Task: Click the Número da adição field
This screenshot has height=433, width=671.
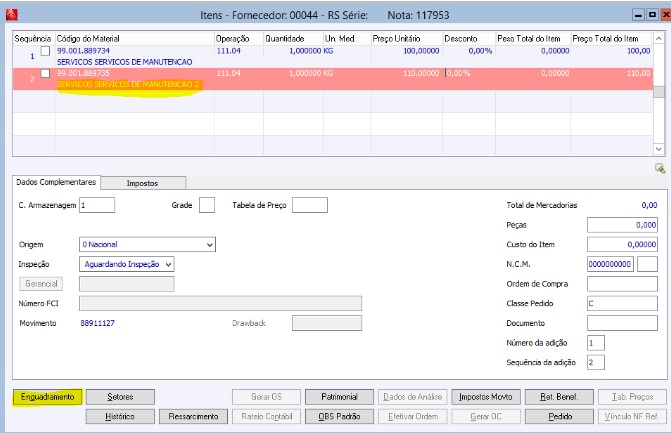Action: point(596,343)
